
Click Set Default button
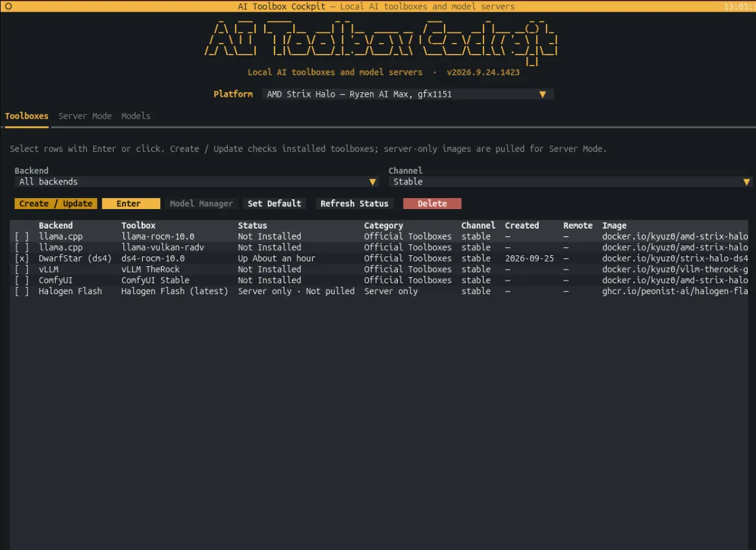tap(274, 204)
